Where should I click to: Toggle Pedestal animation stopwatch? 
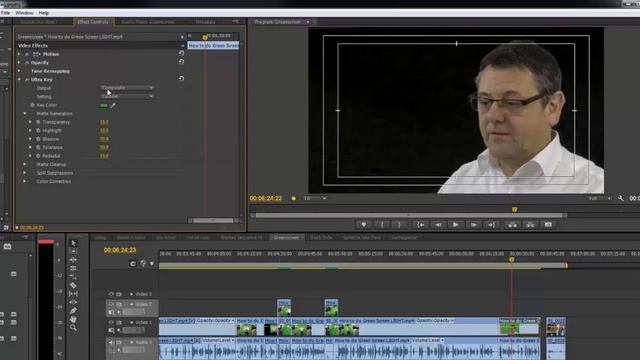(38, 156)
